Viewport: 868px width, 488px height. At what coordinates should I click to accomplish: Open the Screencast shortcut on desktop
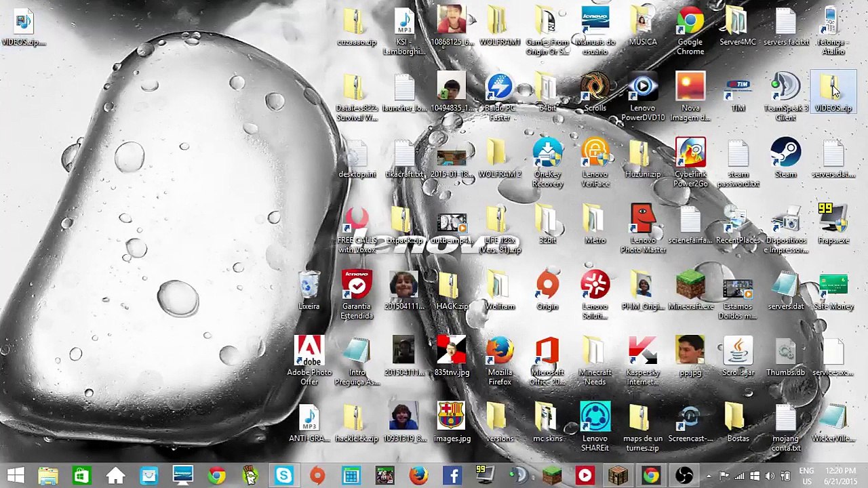(x=690, y=423)
